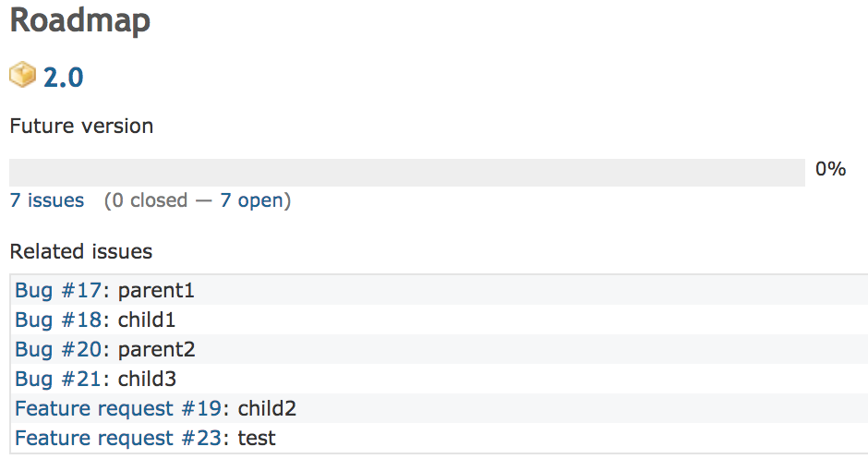
Task: Click the parent1 issue subject text
Action: point(156,290)
